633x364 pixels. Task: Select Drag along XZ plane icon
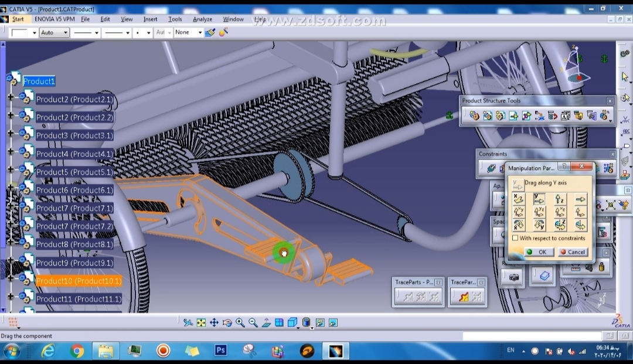tap(560, 212)
